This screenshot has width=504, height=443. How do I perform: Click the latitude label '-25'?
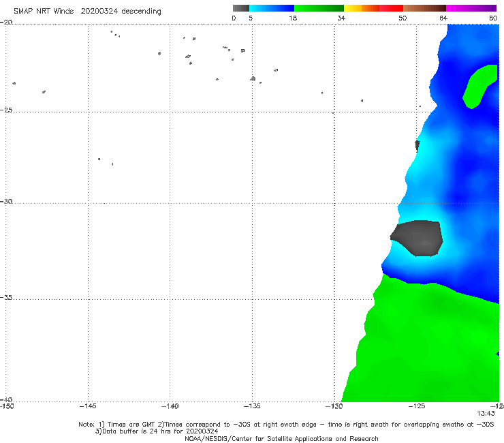coord(6,110)
